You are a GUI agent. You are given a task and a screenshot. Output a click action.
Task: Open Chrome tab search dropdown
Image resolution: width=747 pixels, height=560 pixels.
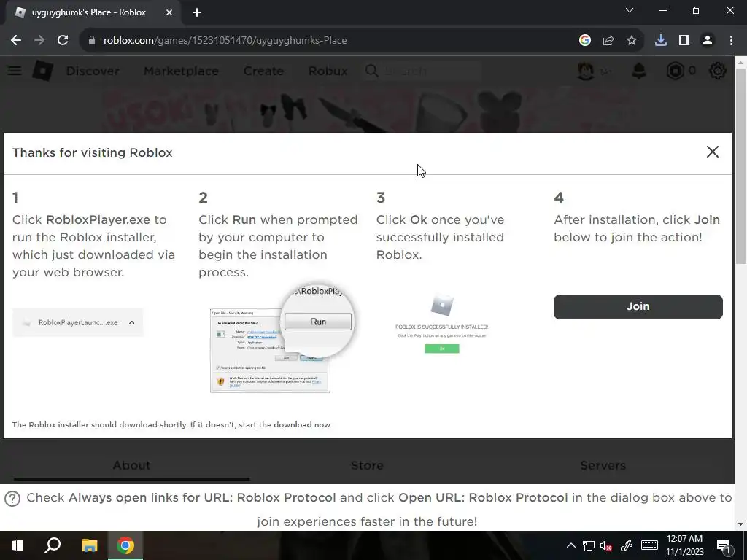[x=630, y=10]
